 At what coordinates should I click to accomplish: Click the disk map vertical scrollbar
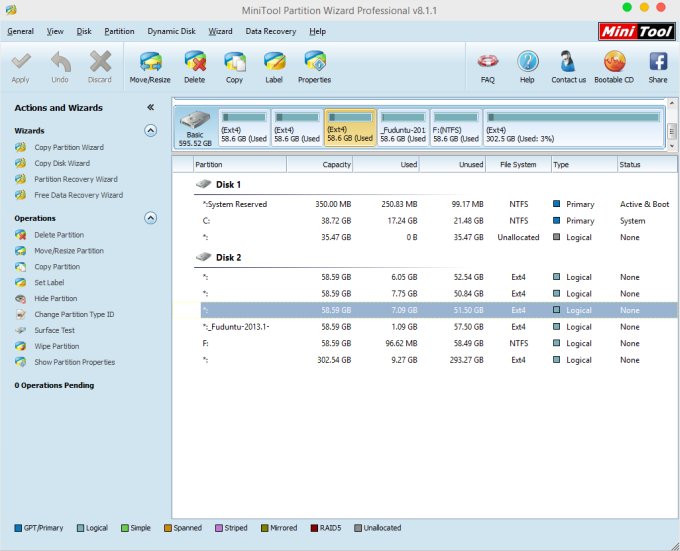coord(672,125)
